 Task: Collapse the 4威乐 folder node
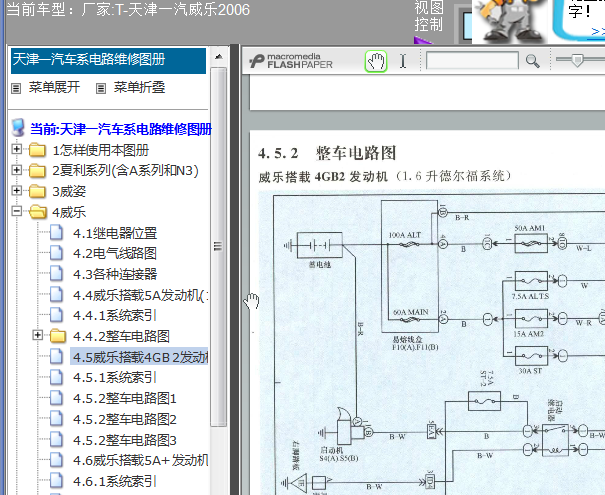(17, 211)
